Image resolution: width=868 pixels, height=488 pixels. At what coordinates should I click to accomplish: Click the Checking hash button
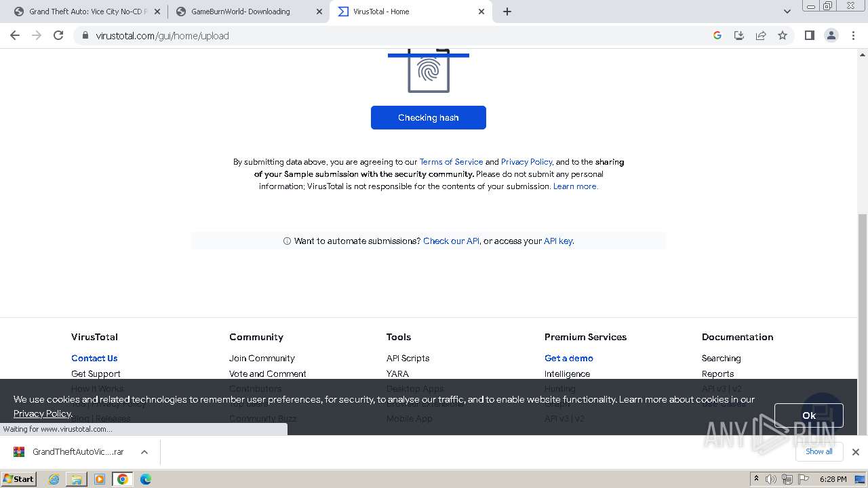click(x=429, y=117)
